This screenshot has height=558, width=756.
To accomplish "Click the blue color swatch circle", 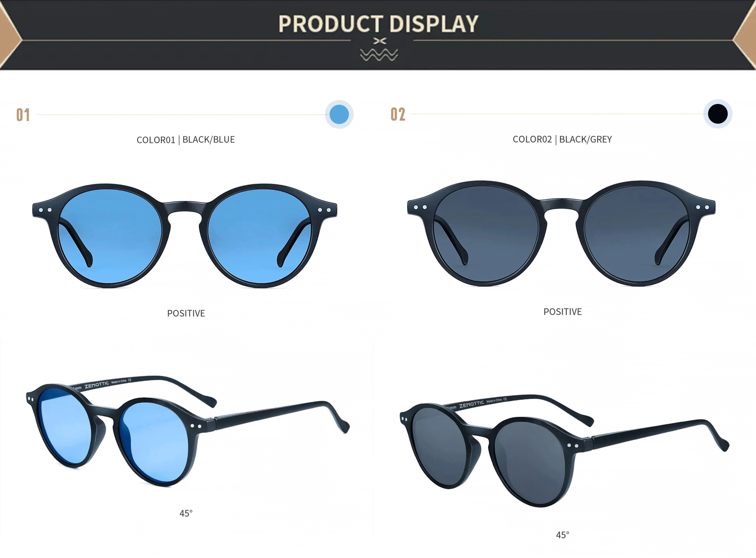I will pyautogui.click(x=339, y=114).
